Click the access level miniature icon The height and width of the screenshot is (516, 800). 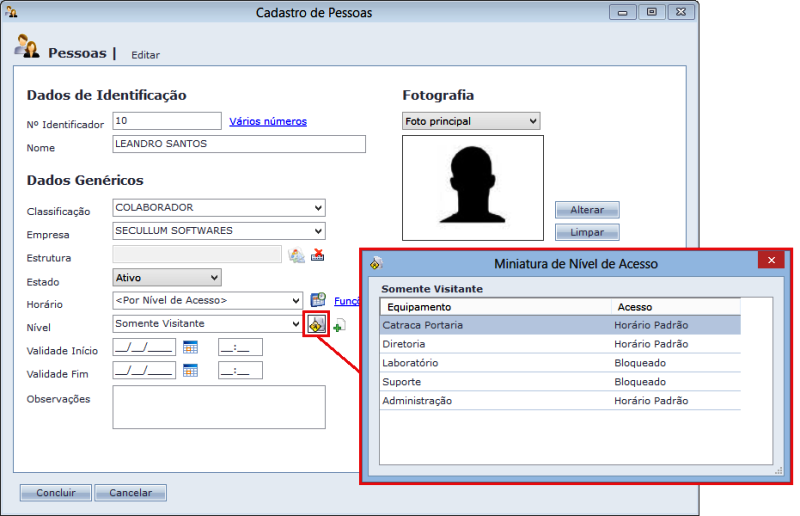[316, 324]
